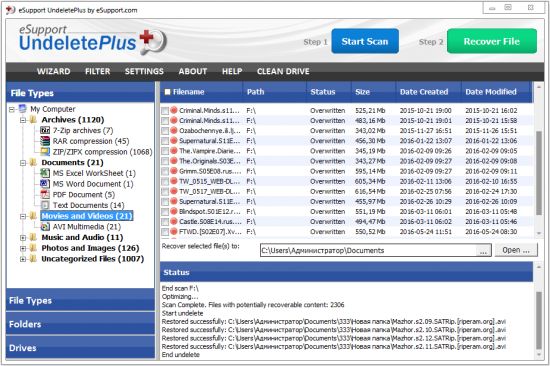
Task: Click the My Computer icon in tree
Action: (x=23, y=109)
